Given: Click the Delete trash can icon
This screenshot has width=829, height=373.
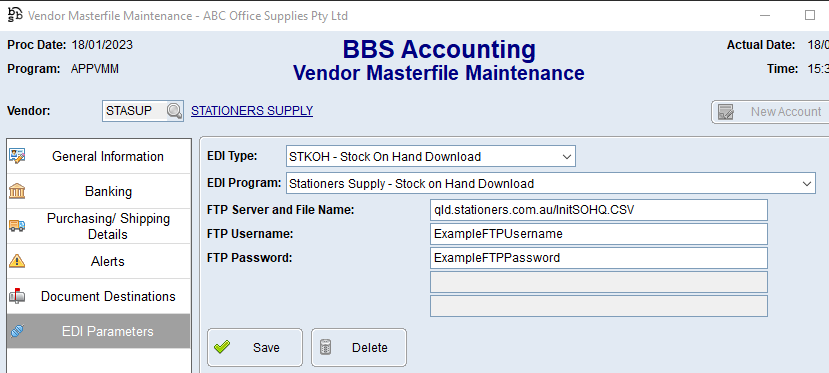Looking at the screenshot, I should click(326, 347).
